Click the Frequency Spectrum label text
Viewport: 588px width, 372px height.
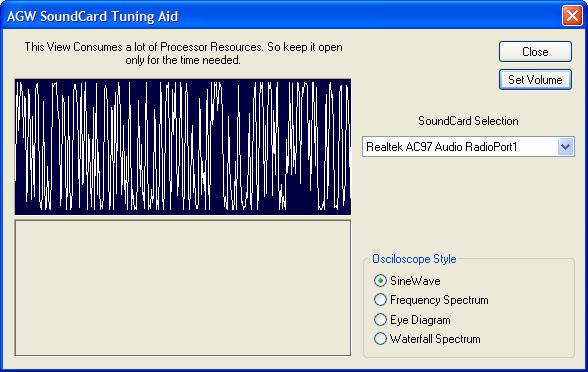439,300
